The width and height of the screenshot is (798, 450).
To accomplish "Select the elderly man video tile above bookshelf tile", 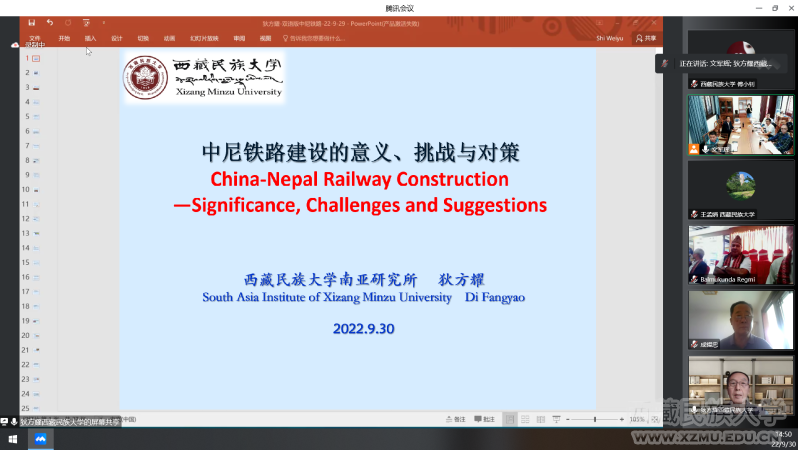I will [740, 320].
